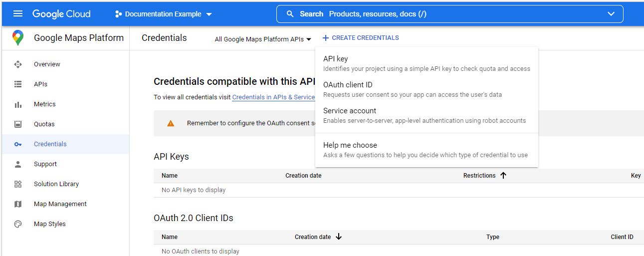644x256 pixels.
Task: Open Map Management in sidebar
Action: 65,204
